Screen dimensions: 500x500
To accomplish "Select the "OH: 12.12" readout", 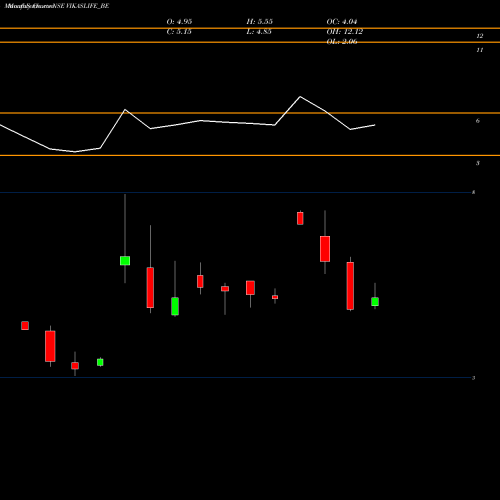I will (345, 32).
